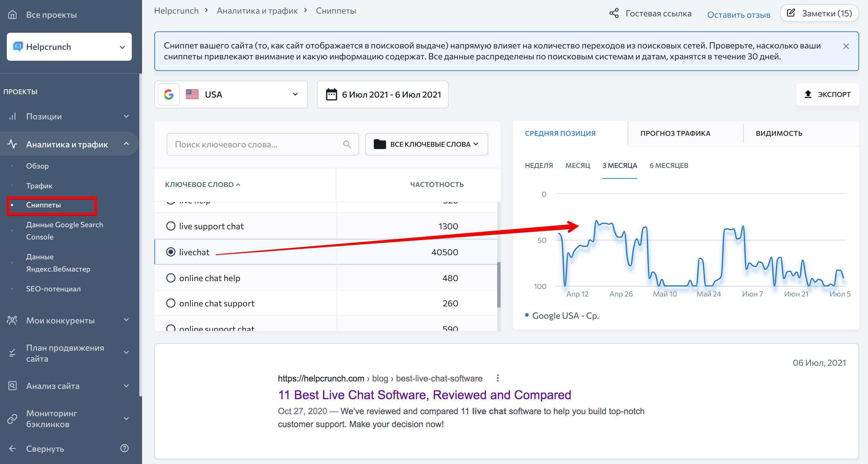The image size is (868, 464).
Task: Click the folder icon in keyword groups button
Action: pos(380,144)
